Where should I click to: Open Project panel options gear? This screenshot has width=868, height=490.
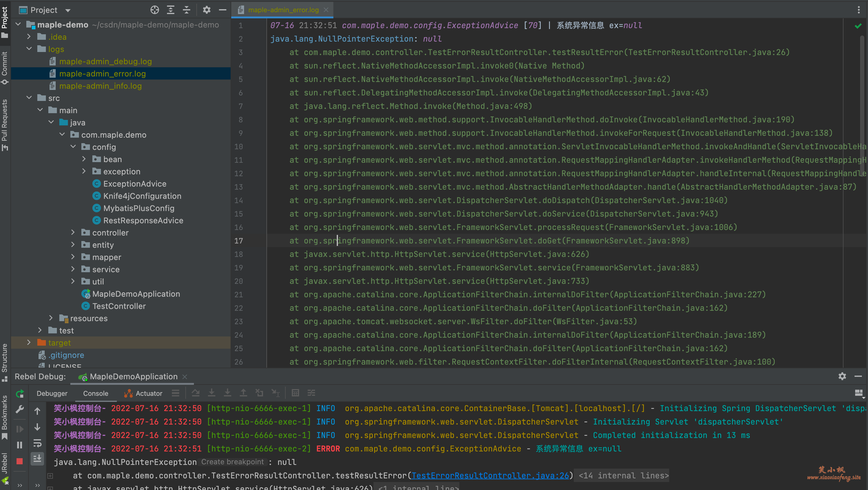pyautogui.click(x=206, y=10)
